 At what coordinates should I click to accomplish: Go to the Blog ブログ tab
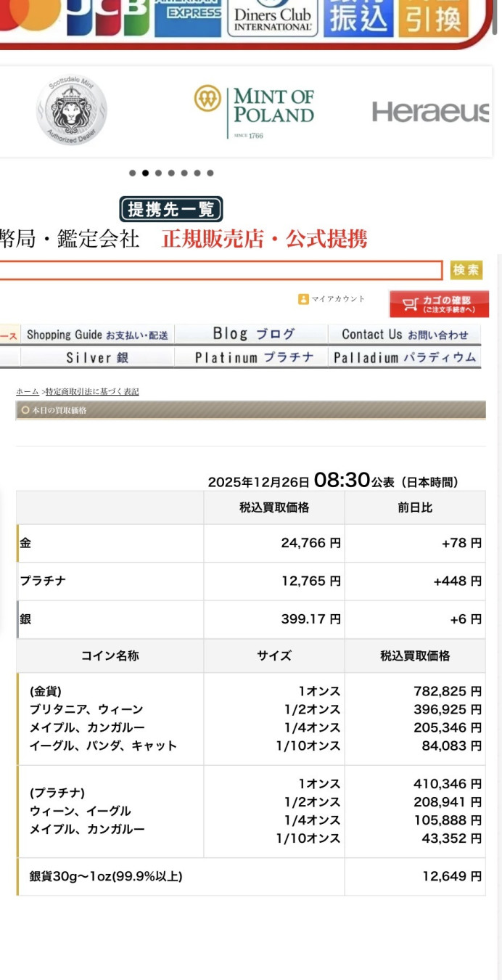[253, 334]
